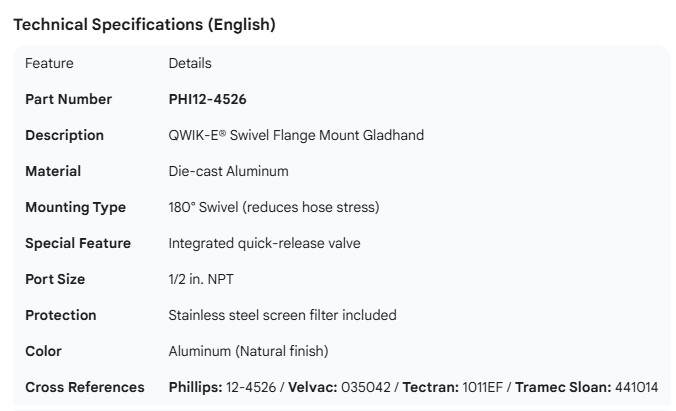Select the Port Size row label
This screenshot has width=676, height=411.
55,279
